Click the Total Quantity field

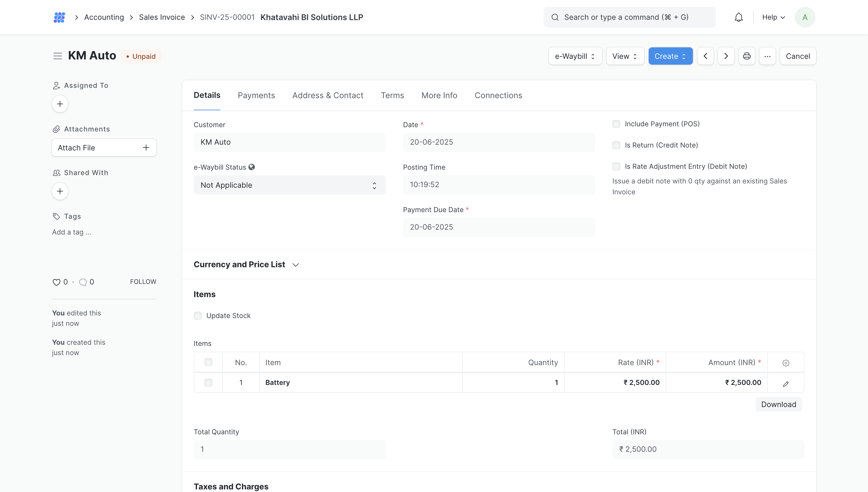click(290, 450)
